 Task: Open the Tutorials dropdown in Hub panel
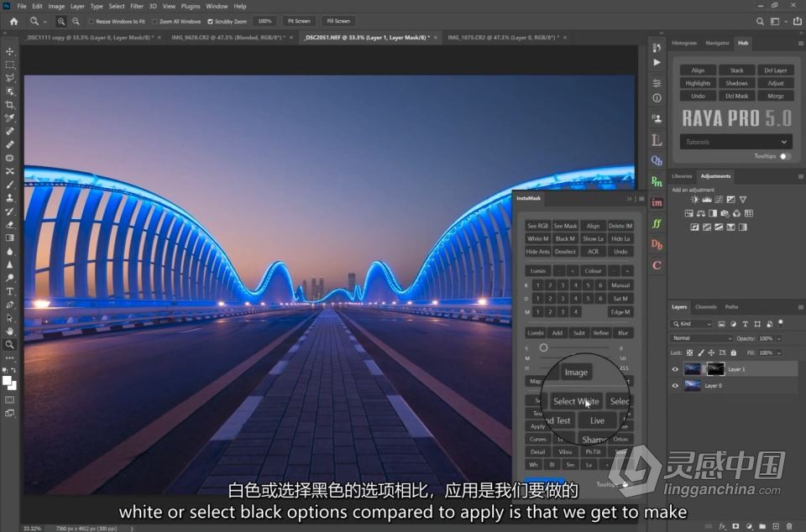pyautogui.click(x=735, y=142)
